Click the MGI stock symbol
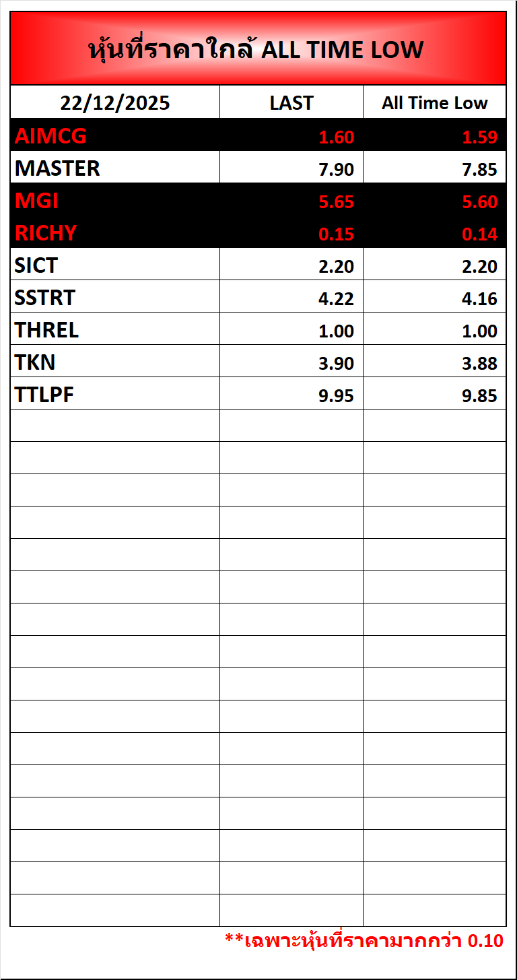The height and width of the screenshot is (980, 517). [x=37, y=201]
